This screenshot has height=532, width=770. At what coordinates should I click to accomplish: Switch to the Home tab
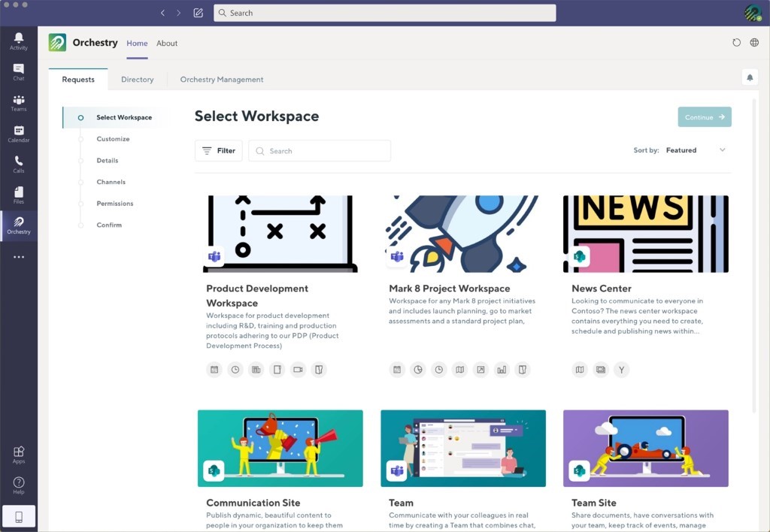(x=137, y=43)
